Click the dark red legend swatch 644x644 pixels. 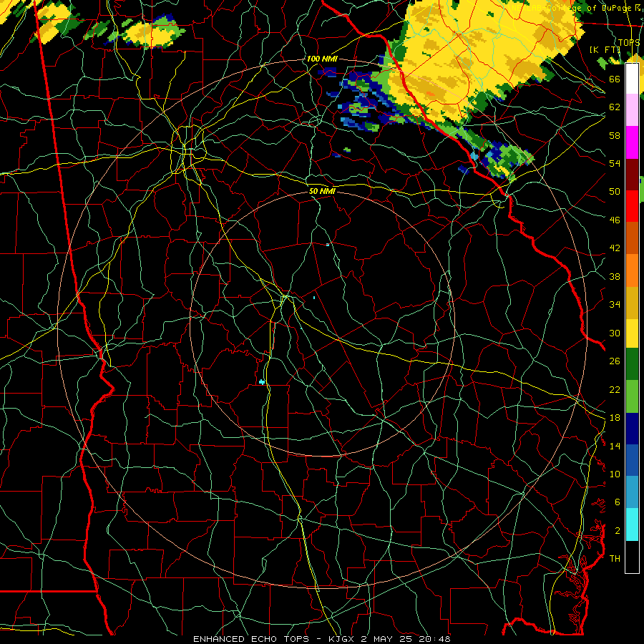(632, 174)
